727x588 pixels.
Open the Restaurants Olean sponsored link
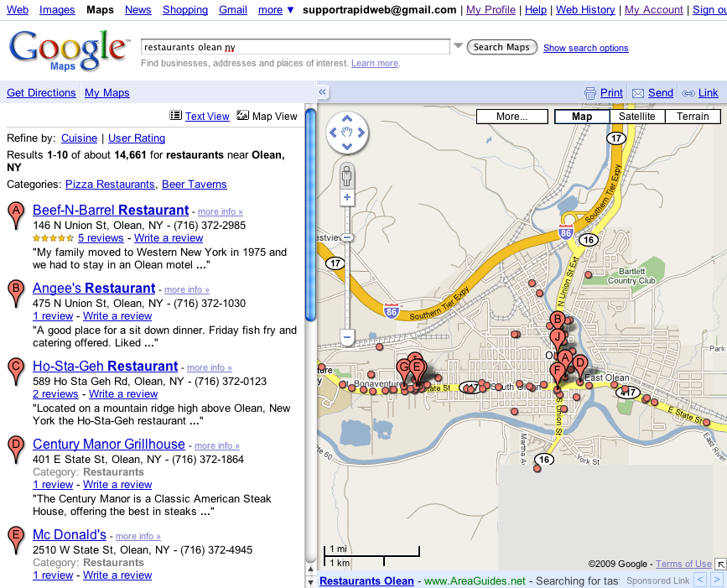pos(366,580)
